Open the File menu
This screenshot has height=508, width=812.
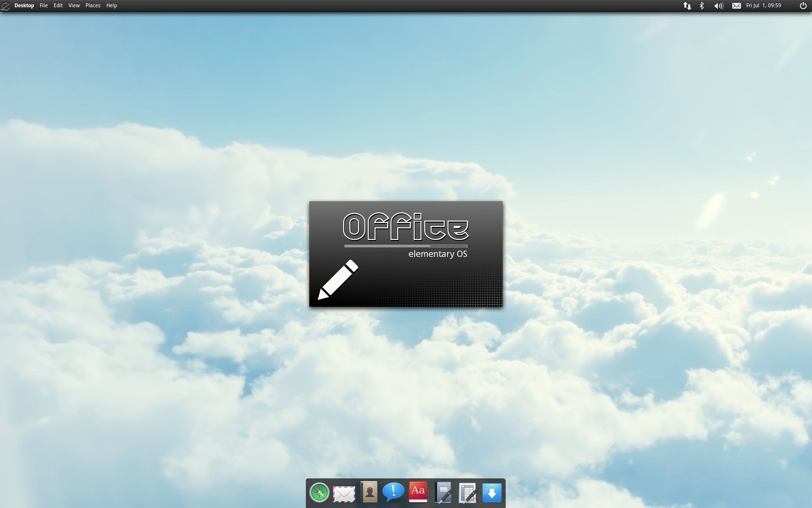[43, 6]
